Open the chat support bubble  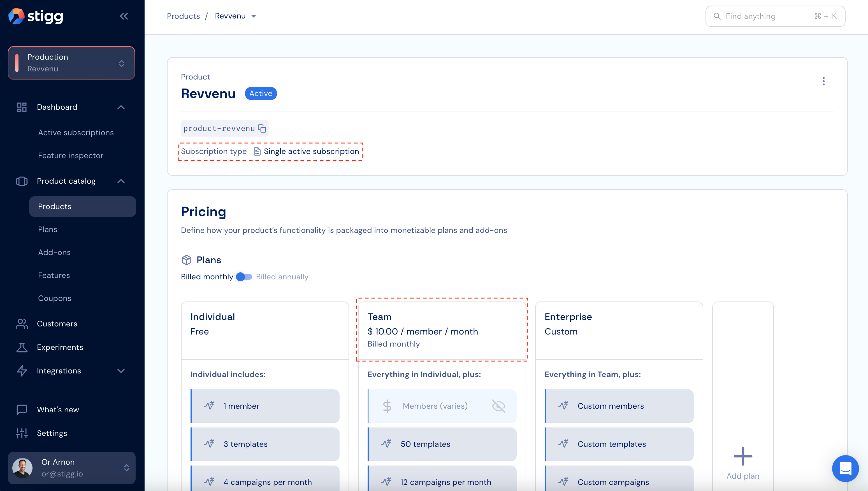845,468
